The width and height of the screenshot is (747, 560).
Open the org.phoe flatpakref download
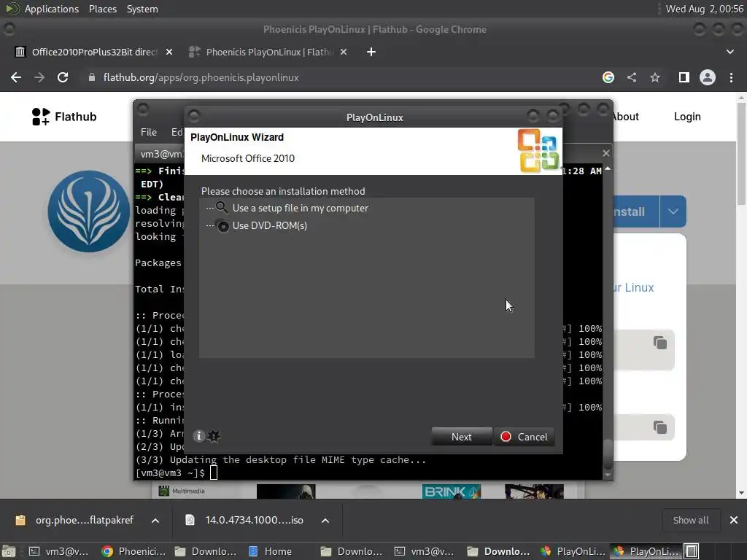[75, 520]
